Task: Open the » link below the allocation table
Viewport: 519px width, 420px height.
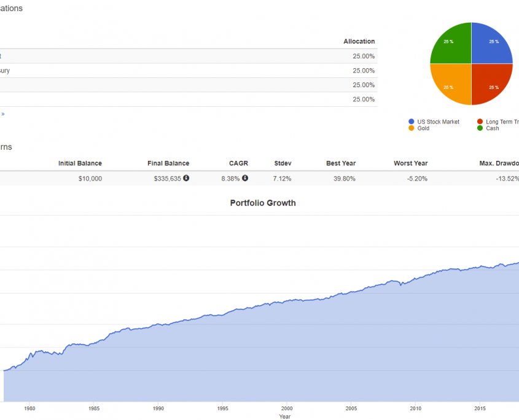Action: pyautogui.click(x=2, y=114)
